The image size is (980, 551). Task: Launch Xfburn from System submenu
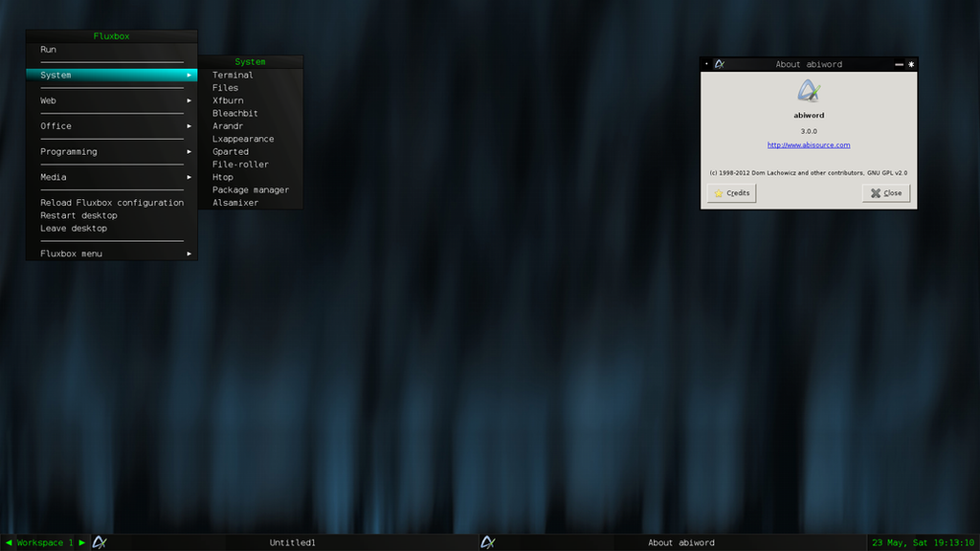pyautogui.click(x=251, y=100)
